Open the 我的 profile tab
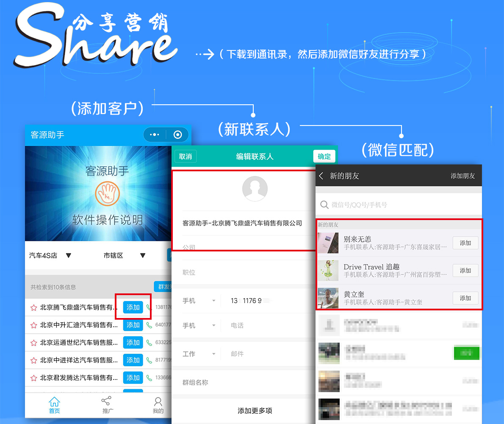 click(x=158, y=404)
